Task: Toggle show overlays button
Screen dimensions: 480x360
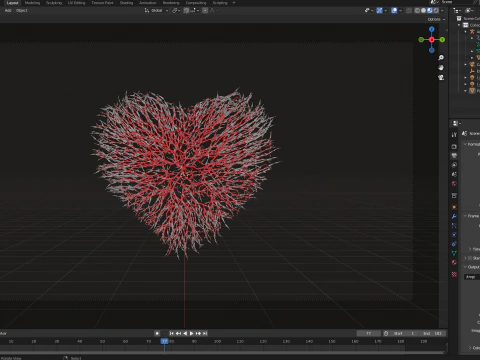Action: pyautogui.click(x=394, y=11)
